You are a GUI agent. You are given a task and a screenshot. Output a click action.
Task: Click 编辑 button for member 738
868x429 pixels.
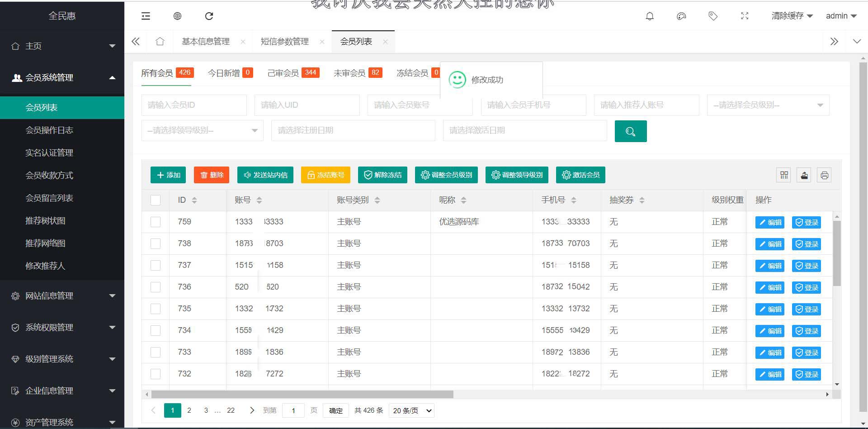tap(769, 244)
